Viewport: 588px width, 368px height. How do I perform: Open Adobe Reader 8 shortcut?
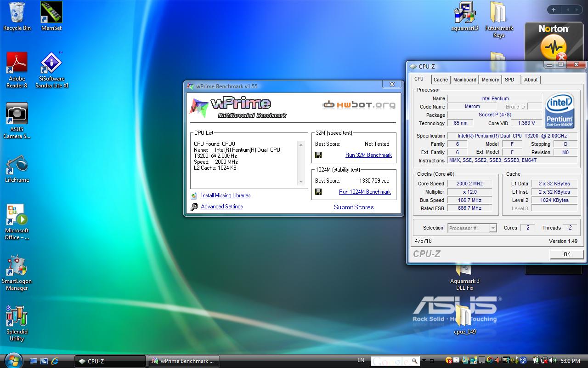[x=17, y=70]
